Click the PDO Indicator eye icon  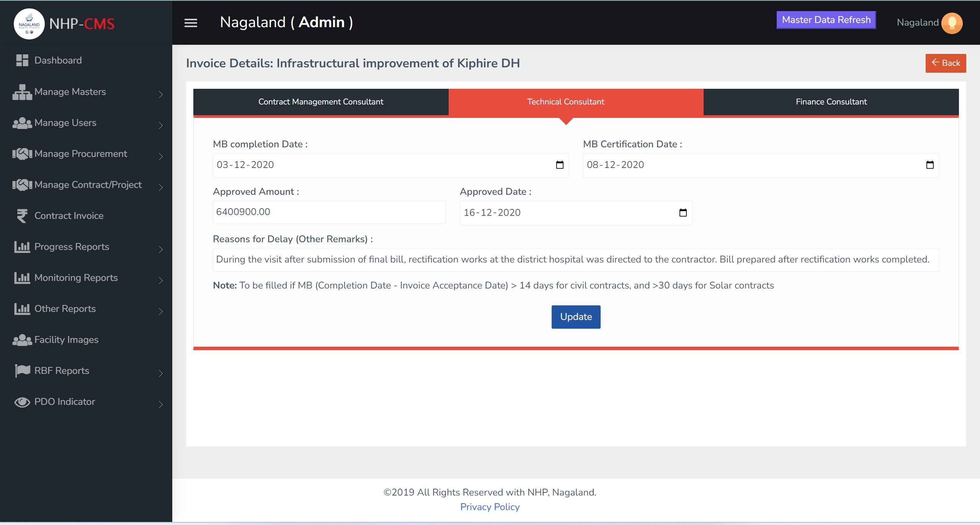coord(22,402)
